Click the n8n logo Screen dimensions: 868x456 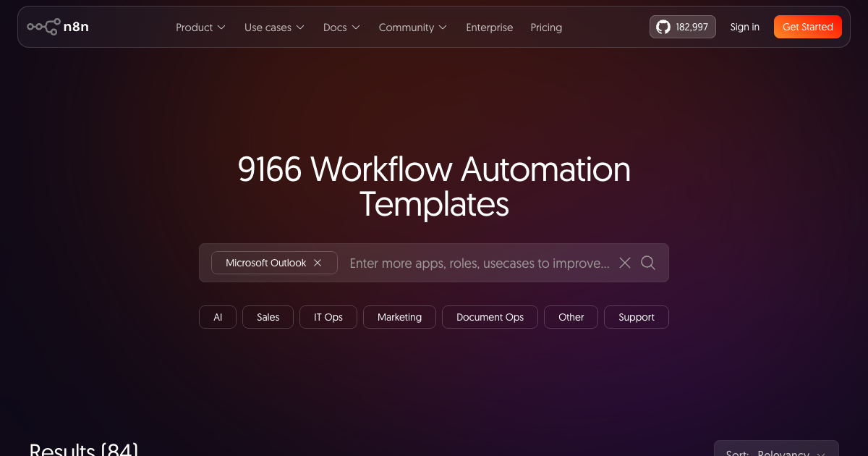58,27
